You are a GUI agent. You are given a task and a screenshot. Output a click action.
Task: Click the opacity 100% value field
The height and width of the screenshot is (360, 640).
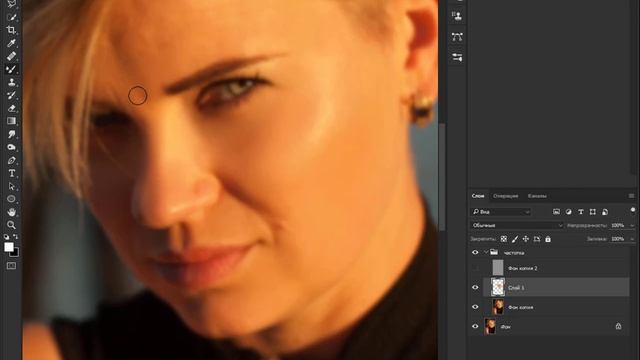point(618,226)
